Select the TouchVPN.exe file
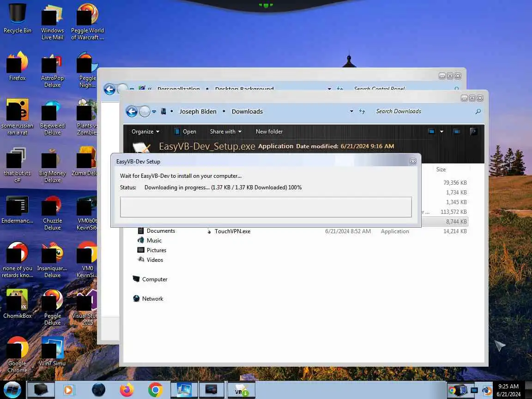532x399 pixels. coord(232,231)
